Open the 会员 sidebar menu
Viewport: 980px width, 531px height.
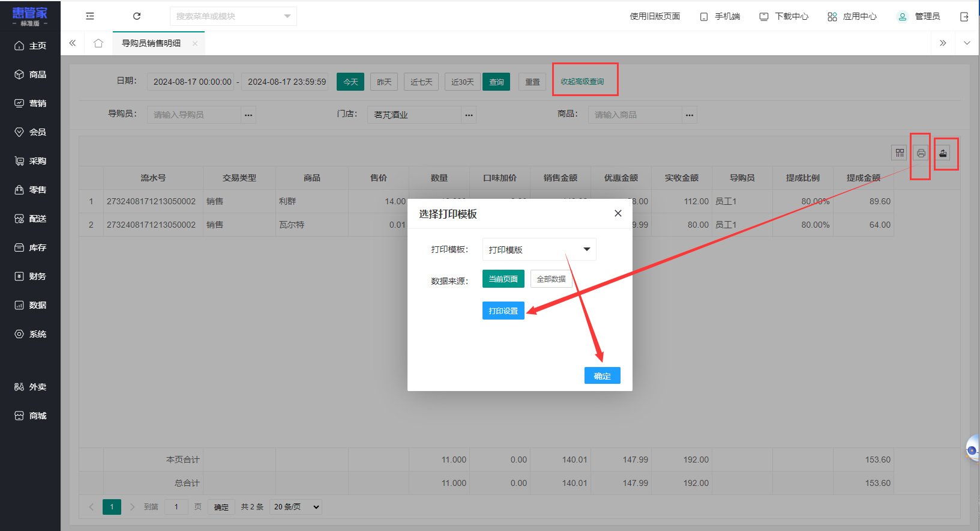tap(30, 132)
